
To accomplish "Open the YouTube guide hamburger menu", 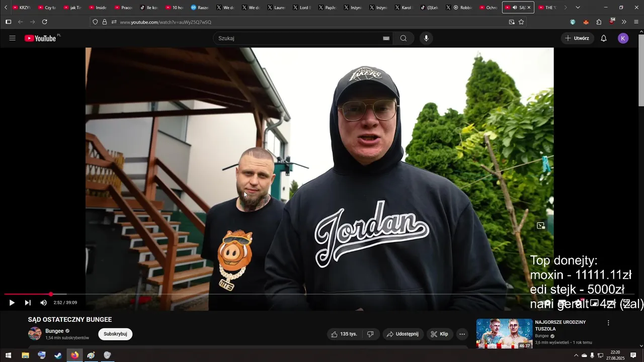I will click(13, 38).
